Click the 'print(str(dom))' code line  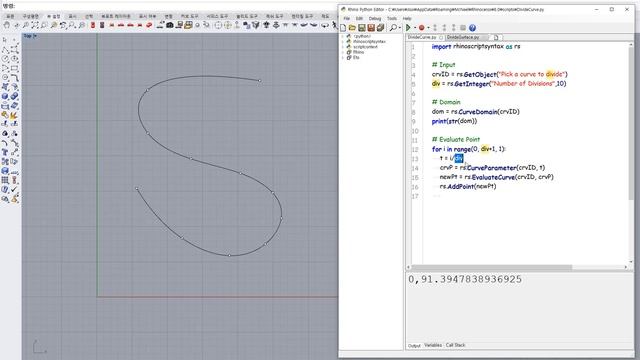[x=454, y=121]
